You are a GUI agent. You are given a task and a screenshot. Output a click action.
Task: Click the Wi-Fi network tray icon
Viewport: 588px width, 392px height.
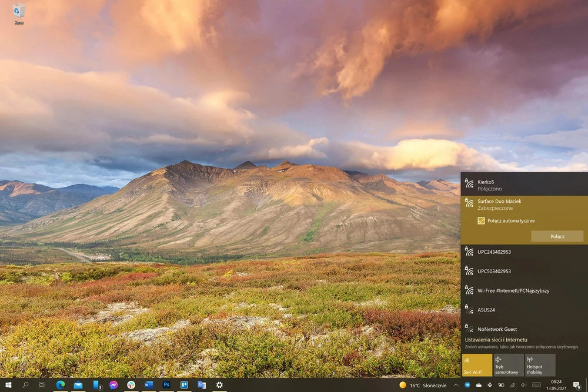coord(513,386)
